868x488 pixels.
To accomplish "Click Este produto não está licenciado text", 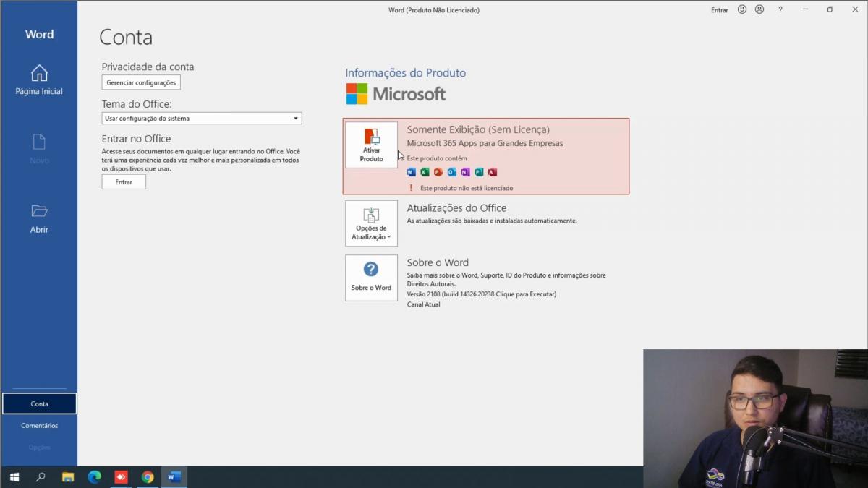I will coord(467,188).
